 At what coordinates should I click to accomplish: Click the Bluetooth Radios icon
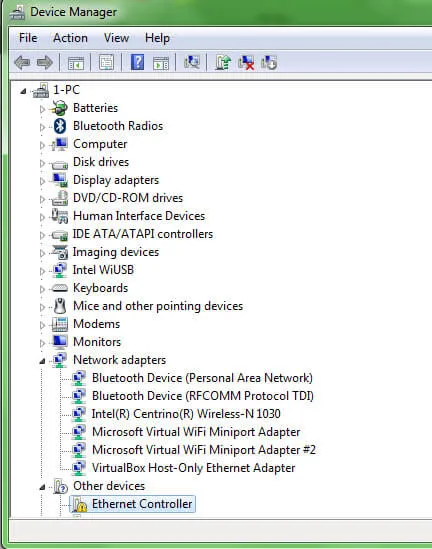tap(60, 126)
